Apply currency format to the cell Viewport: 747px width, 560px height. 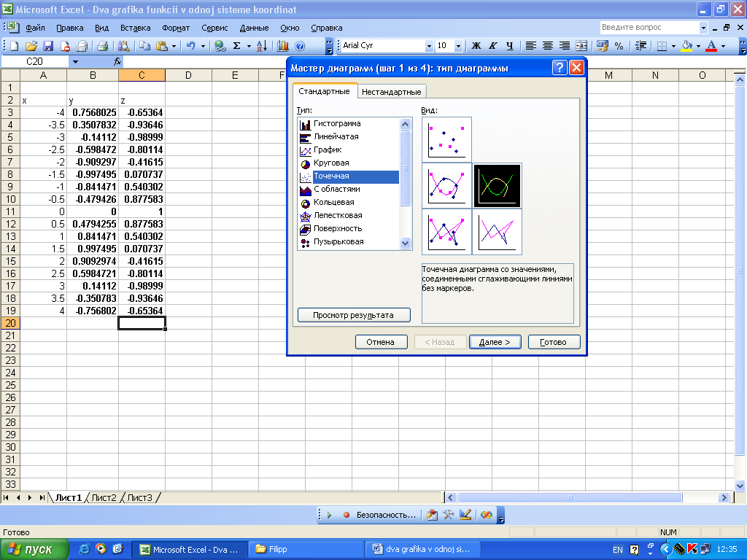click(x=602, y=46)
